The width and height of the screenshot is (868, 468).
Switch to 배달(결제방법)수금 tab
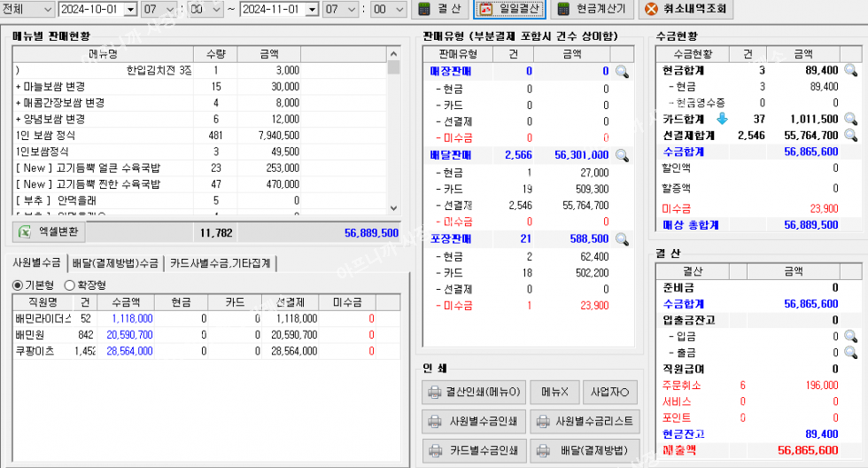tap(116, 262)
